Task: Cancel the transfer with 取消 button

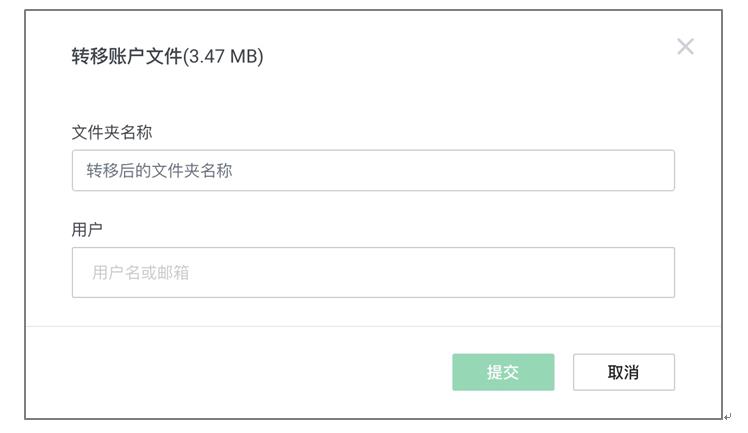Action: [x=623, y=372]
